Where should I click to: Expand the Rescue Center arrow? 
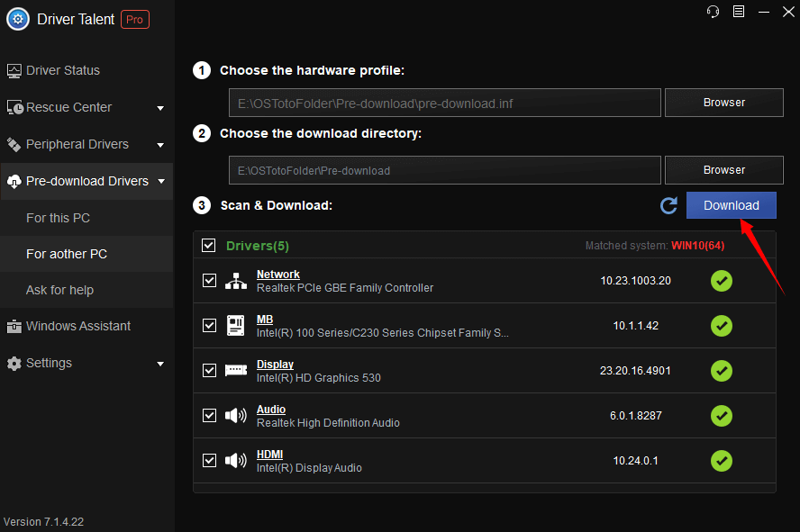point(160,108)
